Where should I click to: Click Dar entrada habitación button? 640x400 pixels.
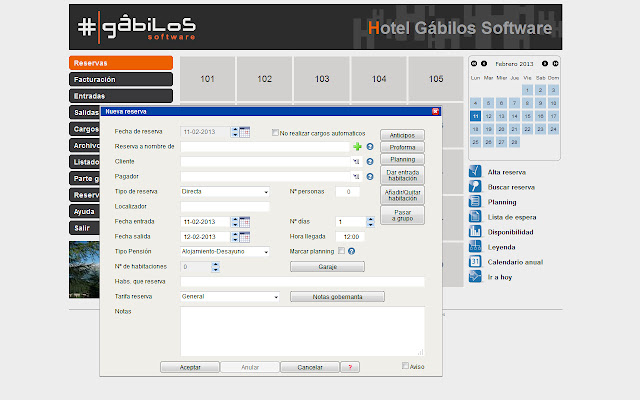[402, 175]
